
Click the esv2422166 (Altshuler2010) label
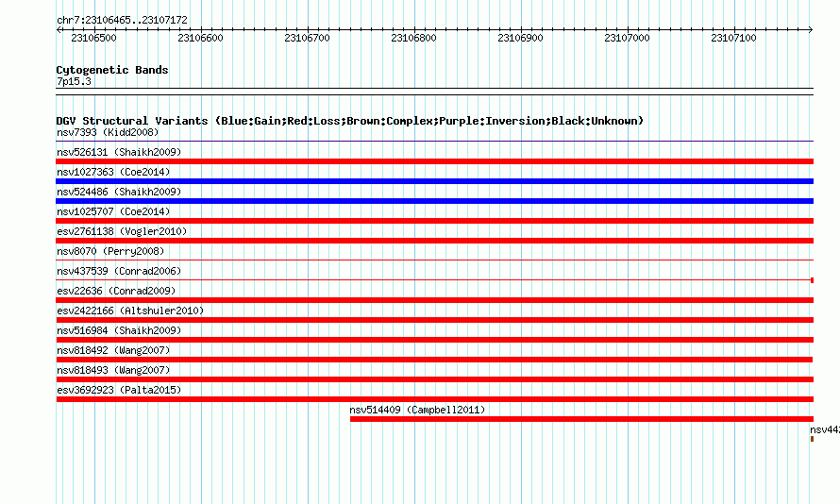pos(130,311)
